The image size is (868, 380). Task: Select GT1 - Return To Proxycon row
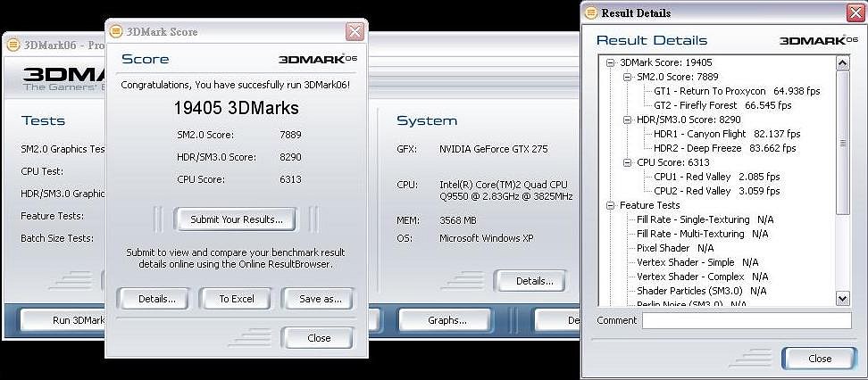(x=737, y=91)
